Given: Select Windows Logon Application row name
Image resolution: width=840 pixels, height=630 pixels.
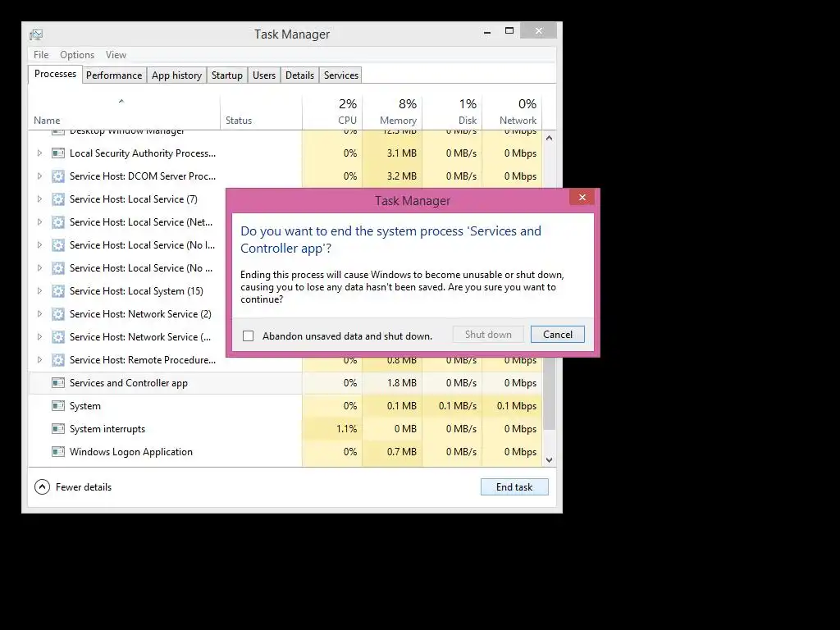Looking at the screenshot, I should point(130,452).
